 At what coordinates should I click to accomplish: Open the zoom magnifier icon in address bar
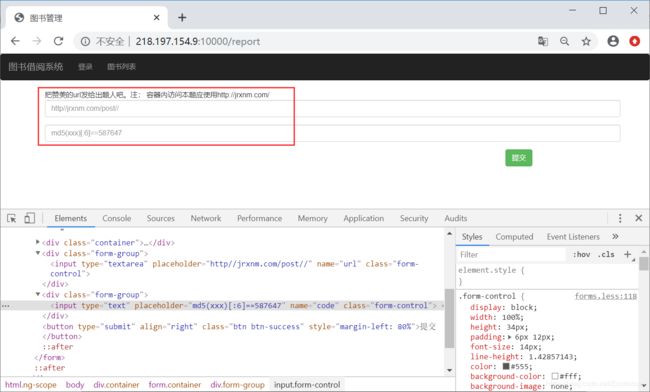point(564,41)
